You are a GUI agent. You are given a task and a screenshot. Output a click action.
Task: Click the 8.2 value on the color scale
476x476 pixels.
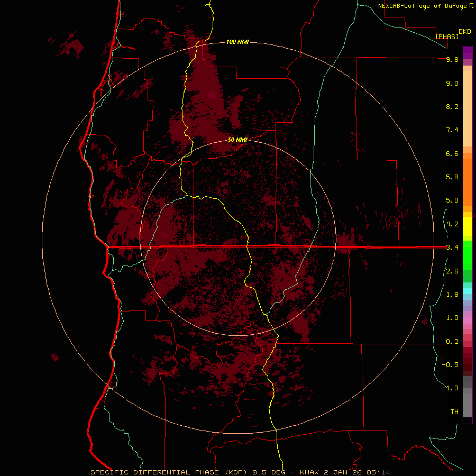(x=452, y=106)
